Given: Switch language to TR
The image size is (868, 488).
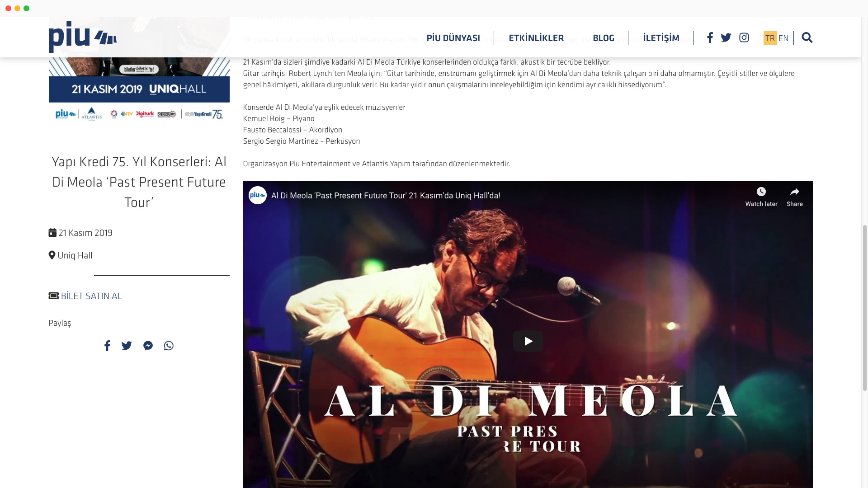Looking at the screenshot, I should (770, 38).
